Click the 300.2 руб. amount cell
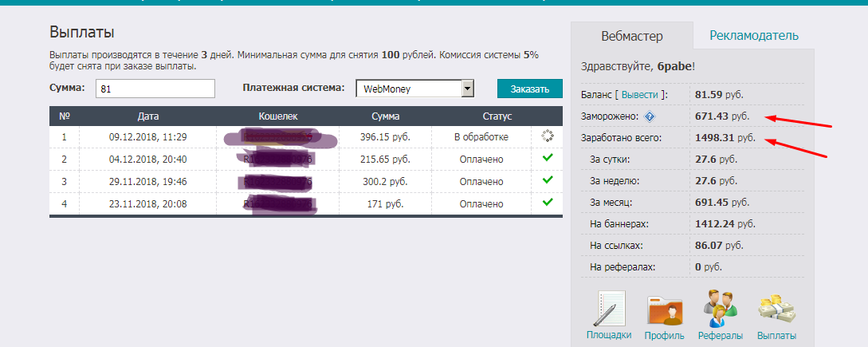The width and height of the screenshot is (868, 347). (385, 181)
